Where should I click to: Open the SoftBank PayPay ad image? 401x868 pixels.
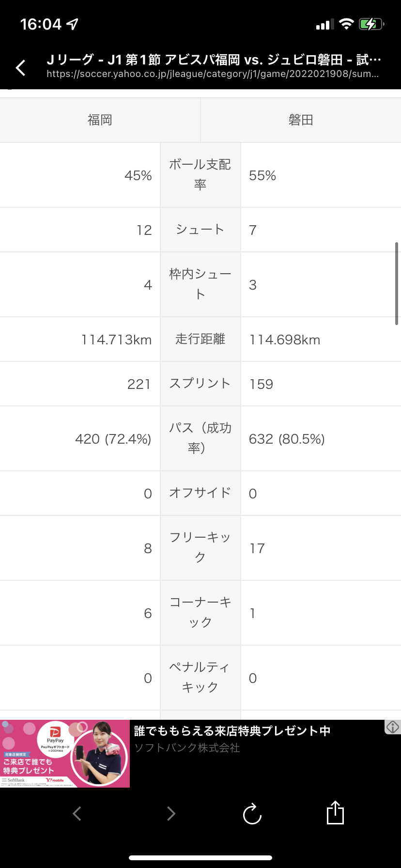click(65, 754)
